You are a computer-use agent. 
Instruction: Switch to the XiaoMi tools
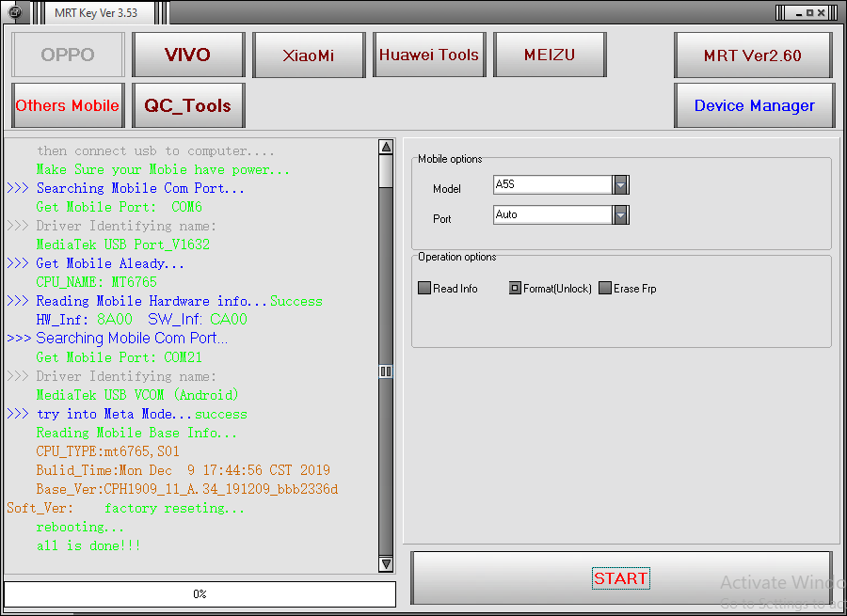tap(309, 55)
